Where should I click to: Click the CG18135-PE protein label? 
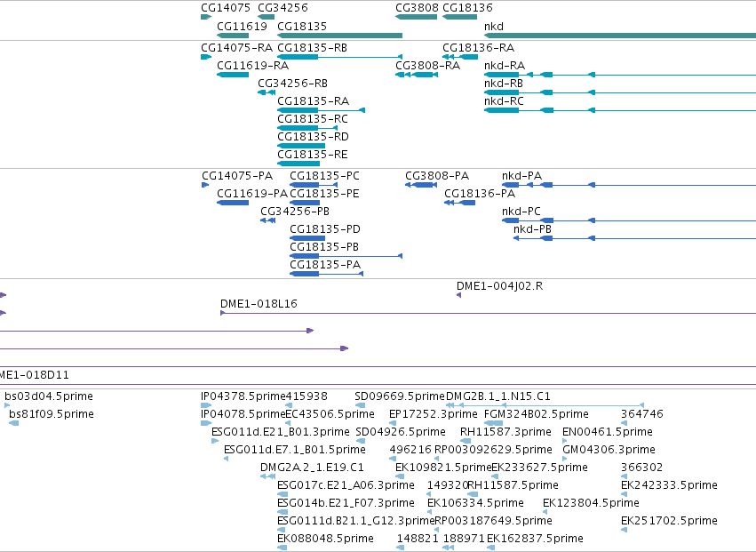pyautogui.click(x=324, y=194)
